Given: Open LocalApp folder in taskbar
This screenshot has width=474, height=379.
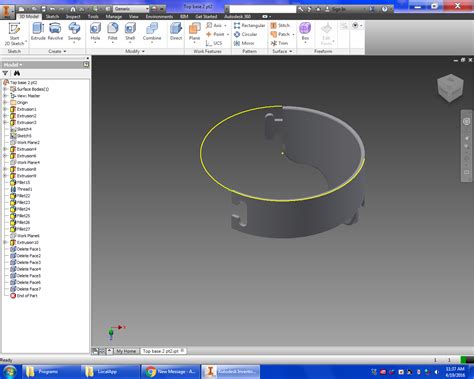Looking at the screenshot, I should 107,371.
